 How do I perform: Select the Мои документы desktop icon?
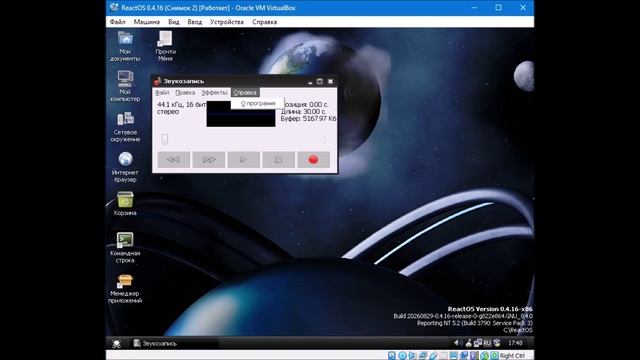[x=125, y=47]
